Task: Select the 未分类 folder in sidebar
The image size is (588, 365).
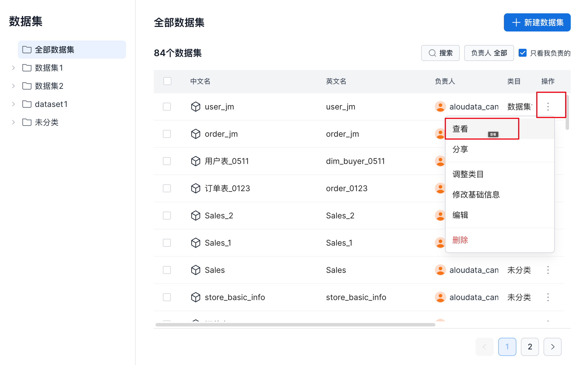Action: point(46,122)
